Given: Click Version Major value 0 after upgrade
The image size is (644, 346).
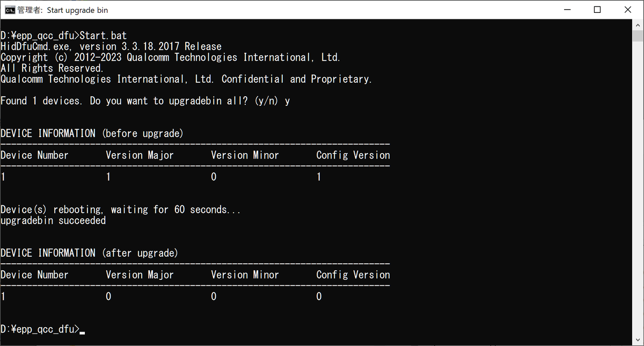Looking at the screenshot, I should pos(108,297).
